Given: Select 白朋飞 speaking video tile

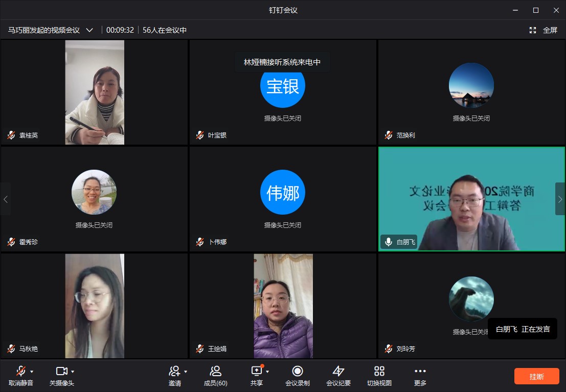Looking at the screenshot, I should point(471,199).
